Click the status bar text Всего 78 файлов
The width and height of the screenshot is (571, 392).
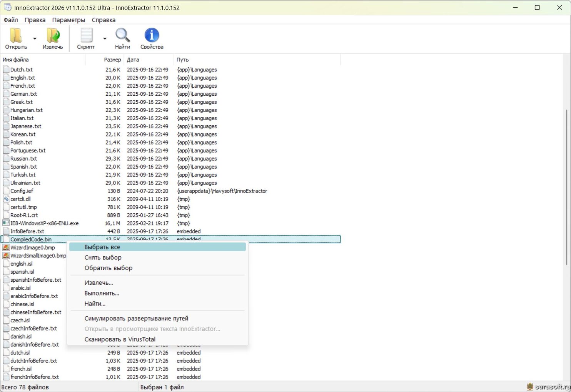coord(25,387)
